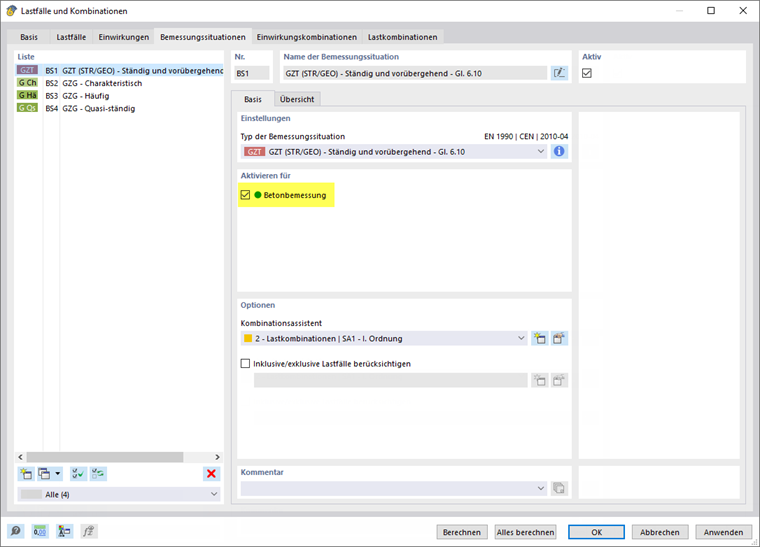Switch to Übersicht sub-tab
This screenshot has width=760, height=547.
pyautogui.click(x=297, y=99)
